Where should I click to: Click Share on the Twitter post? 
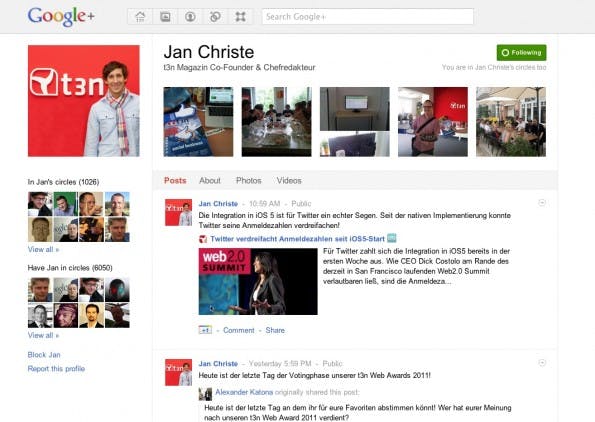click(x=275, y=330)
